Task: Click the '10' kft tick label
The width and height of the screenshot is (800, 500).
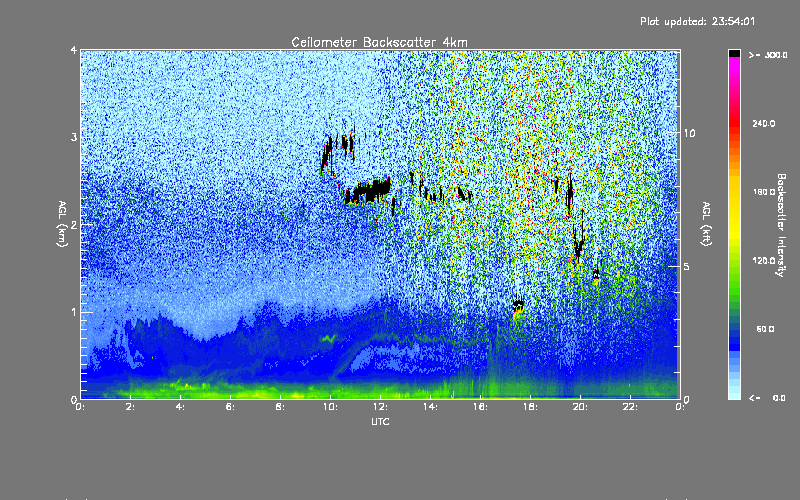Action: point(689,133)
